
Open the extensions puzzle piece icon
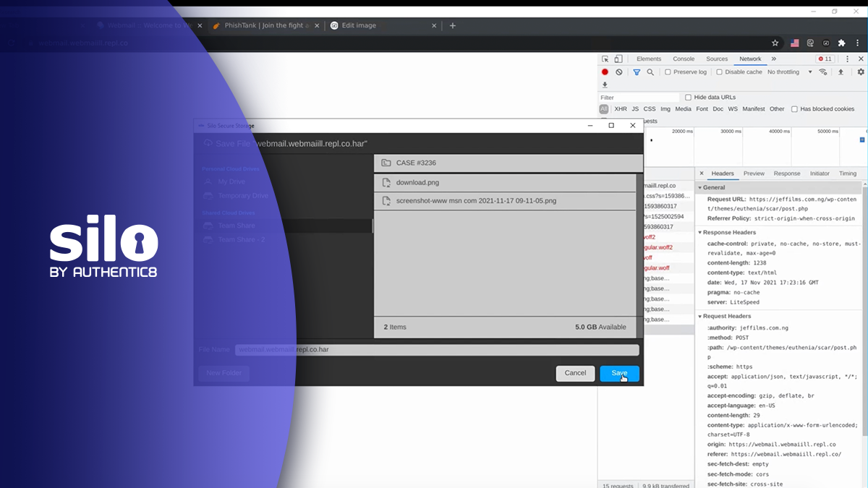841,43
